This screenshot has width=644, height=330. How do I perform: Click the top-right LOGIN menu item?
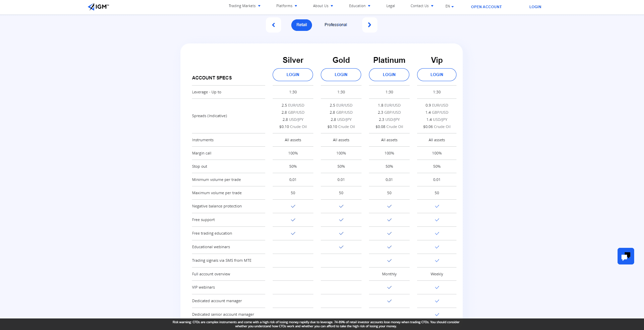[535, 6]
